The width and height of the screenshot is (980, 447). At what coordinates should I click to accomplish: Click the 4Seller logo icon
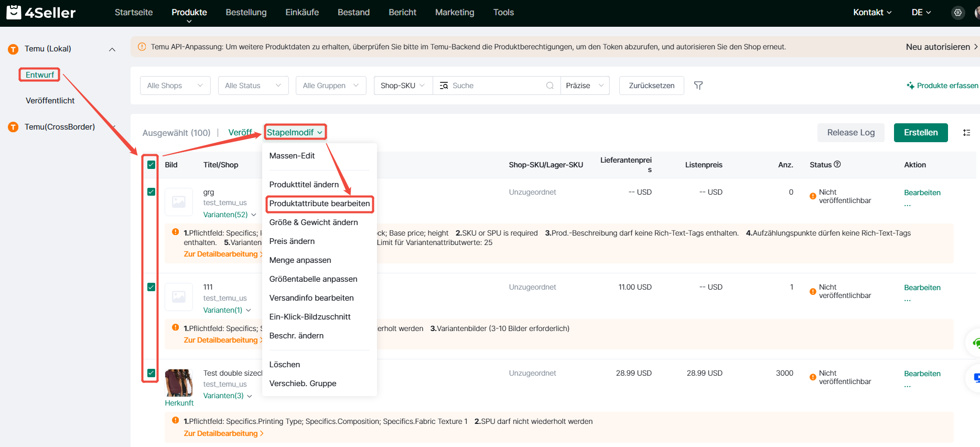pyautogui.click(x=14, y=12)
